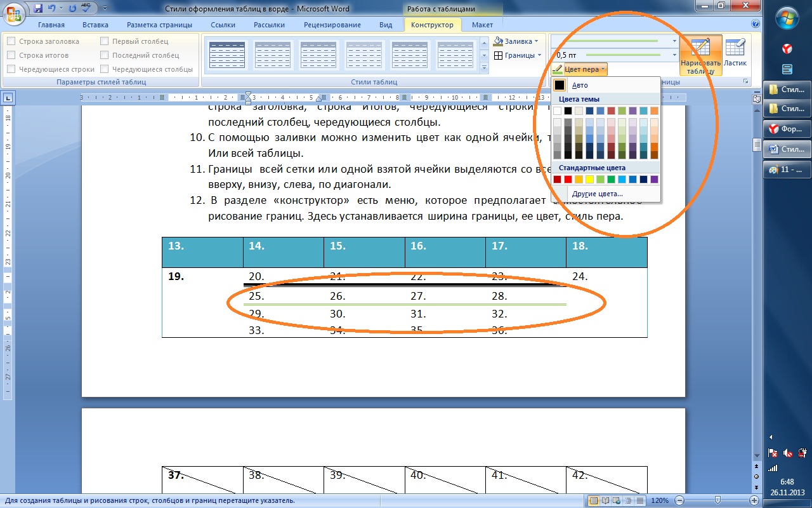The height and width of the screenshot is (508, 812).
Task: Click the Границы borders grid icon
Action: pyautogui.click(x=499, y=55)
